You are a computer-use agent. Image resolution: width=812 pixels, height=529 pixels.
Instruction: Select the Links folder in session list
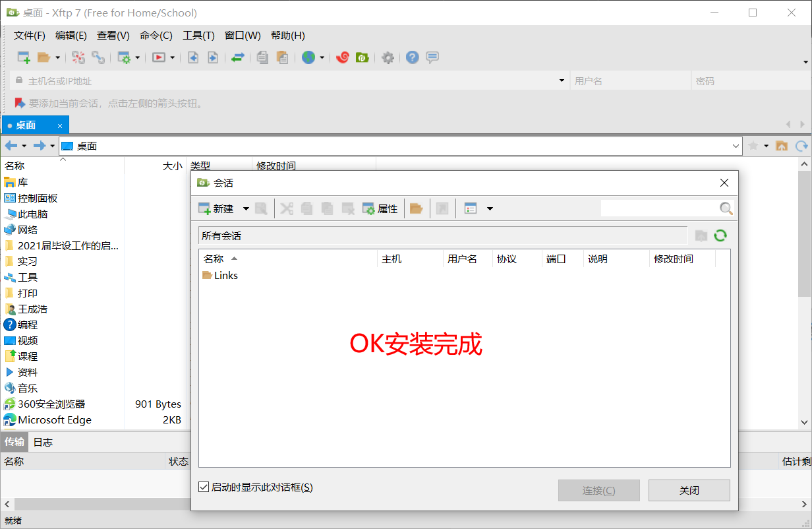(220, 276)
